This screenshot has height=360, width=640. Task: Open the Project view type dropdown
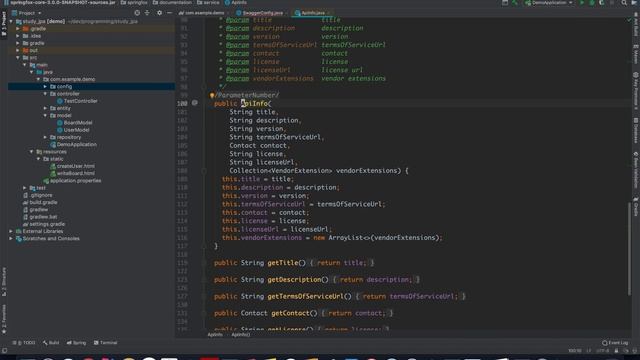tap(27, 13)
